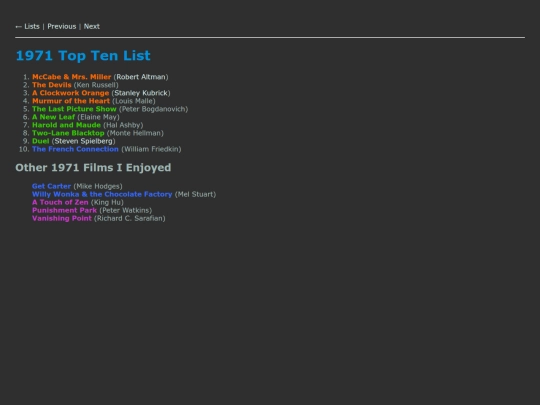Screen dimensions: 540x405
Task: Click director name Louis Malle
Action: point(134,101)
